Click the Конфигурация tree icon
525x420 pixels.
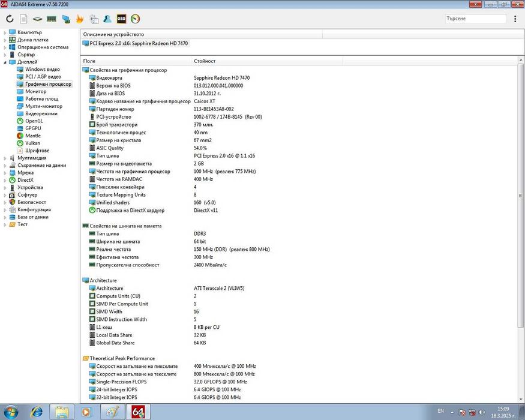pos(13,209)
